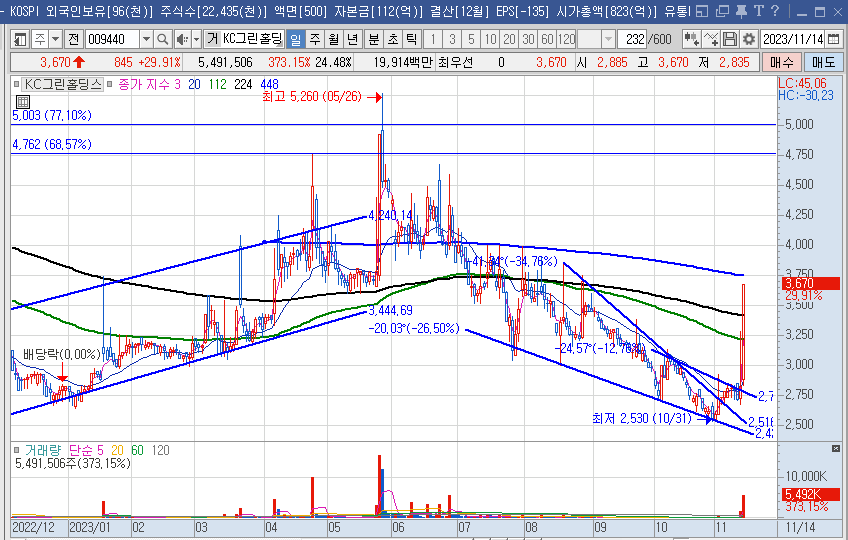
Task: Select the 20 interval button in toolbar
Action: click(x=509, y=39)
